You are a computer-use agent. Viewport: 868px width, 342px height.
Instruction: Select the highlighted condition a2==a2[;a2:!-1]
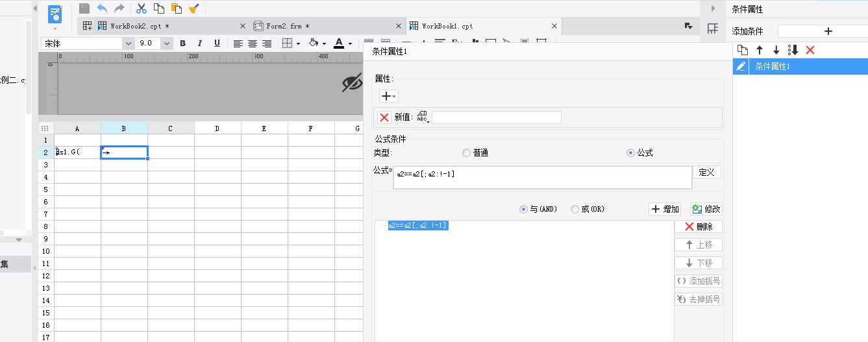click(418, 225)
